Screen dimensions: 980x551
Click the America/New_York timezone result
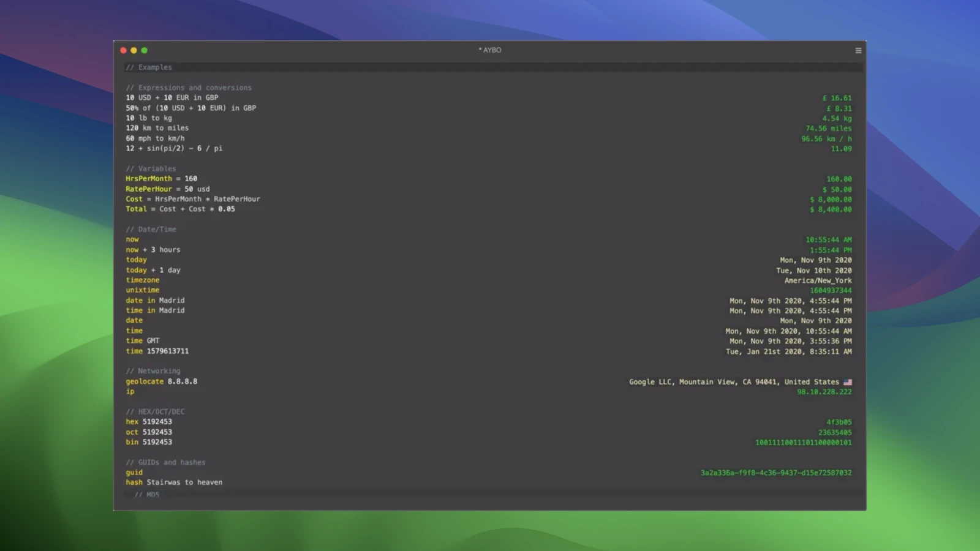(818, 280)
